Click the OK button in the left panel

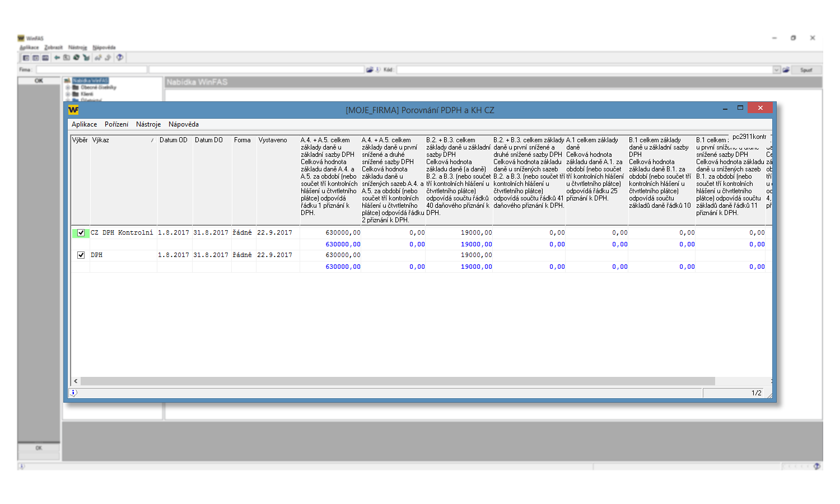[x=39, y=81]
